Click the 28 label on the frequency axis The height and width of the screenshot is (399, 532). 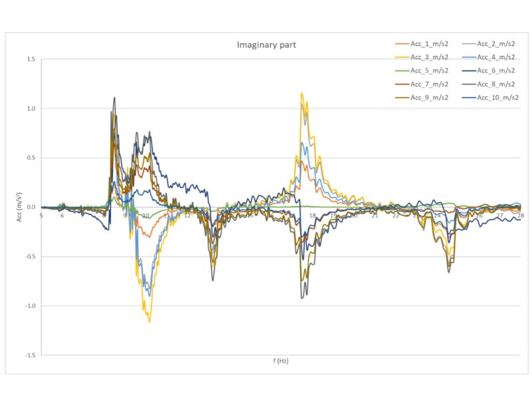(x=518, y=215)
